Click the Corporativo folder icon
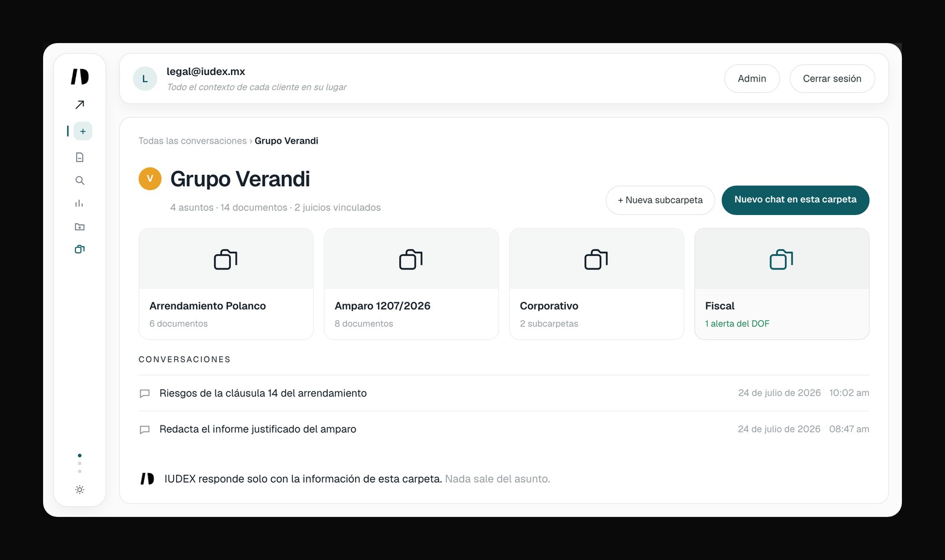Image resolution: width=945 pixels, height=560 pixels. pyautogui.click(x=596, y=259)
